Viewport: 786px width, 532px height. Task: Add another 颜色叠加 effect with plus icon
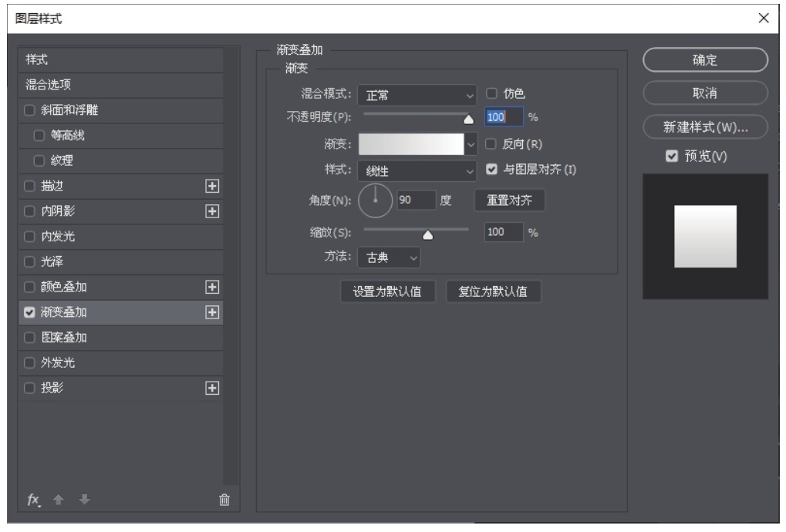pos(212,287)
